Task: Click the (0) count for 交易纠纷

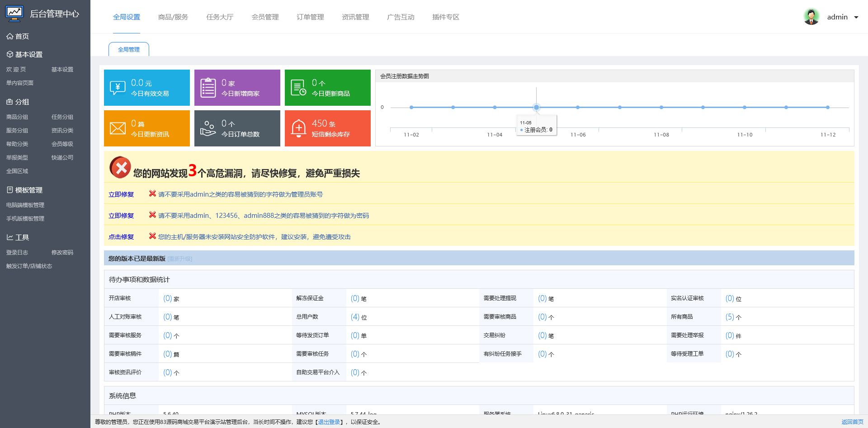Action: coord(542,335)
